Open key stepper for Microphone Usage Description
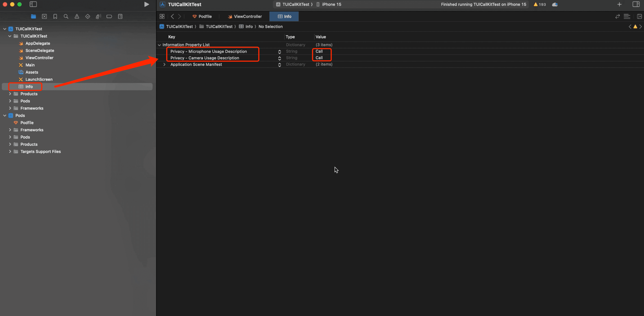The image size is (644, 316). click(x=280, y=52)
